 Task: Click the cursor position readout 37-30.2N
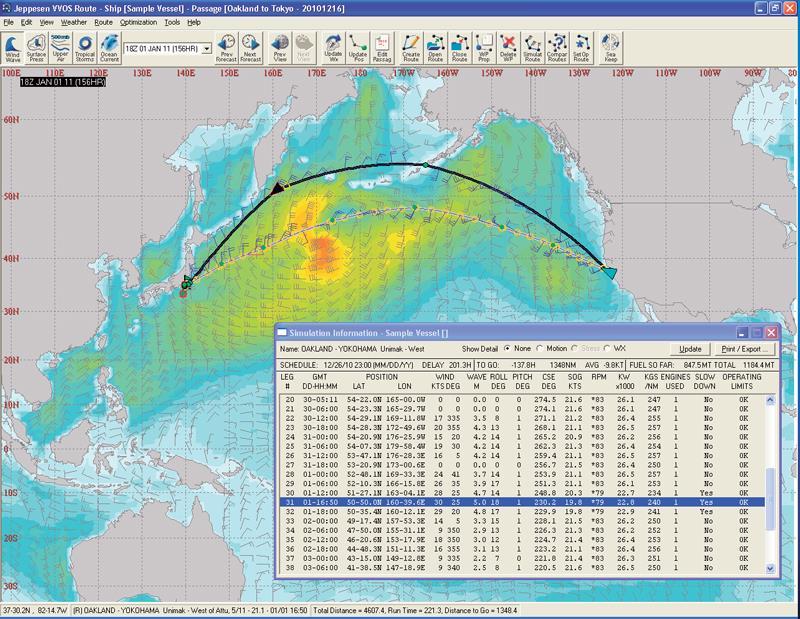point(35,610)
